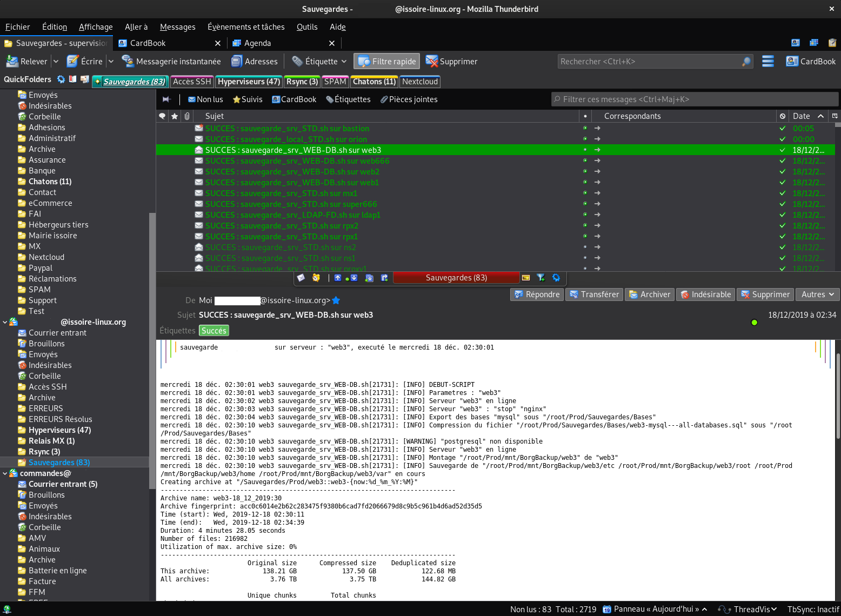The width and height of the screenshot is (841, 616).
Task: Toggle the CardBook quick filter
Action: tap(294, 99)
